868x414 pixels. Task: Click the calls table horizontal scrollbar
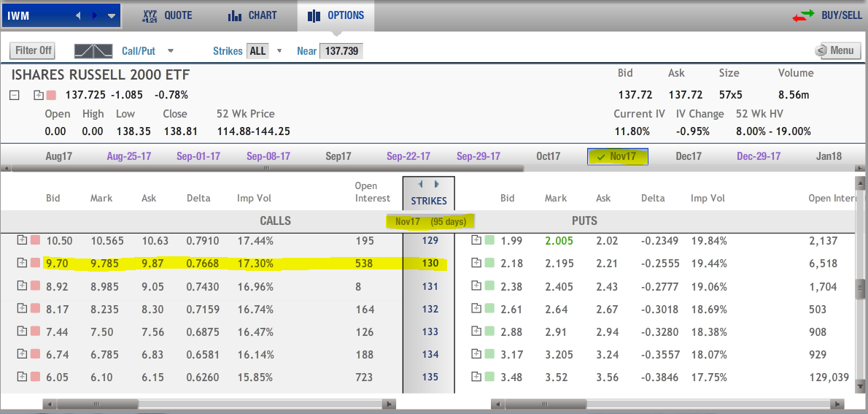219,403
